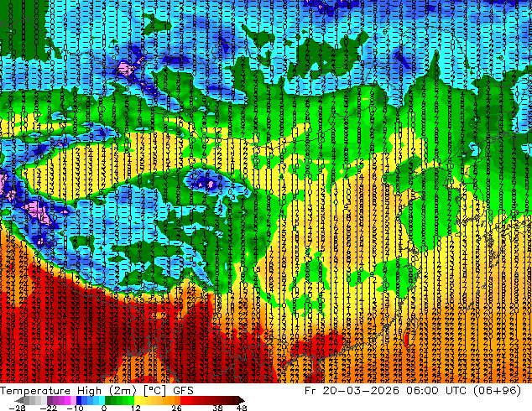Click the dark maroon right arrow tip of the color scale
The width and height of the screenshot is (532, 411).
[x=241, y=400]
